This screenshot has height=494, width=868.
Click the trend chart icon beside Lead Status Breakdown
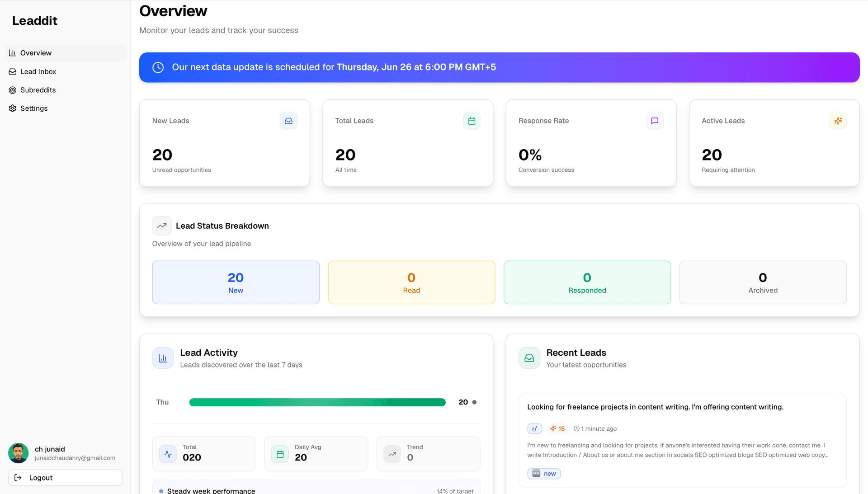pos(162,226)
